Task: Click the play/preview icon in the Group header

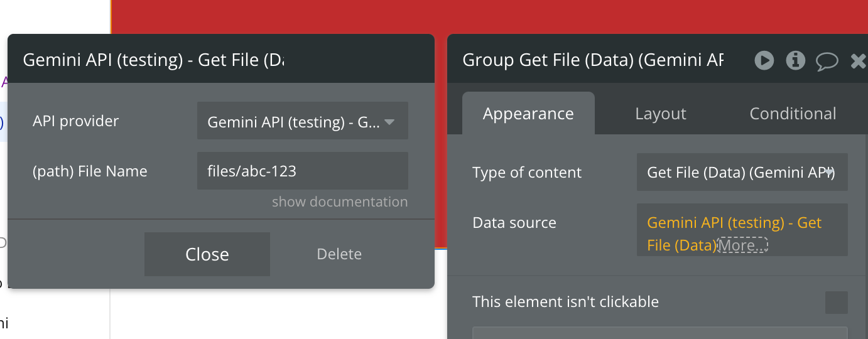Action: [764, 60]
